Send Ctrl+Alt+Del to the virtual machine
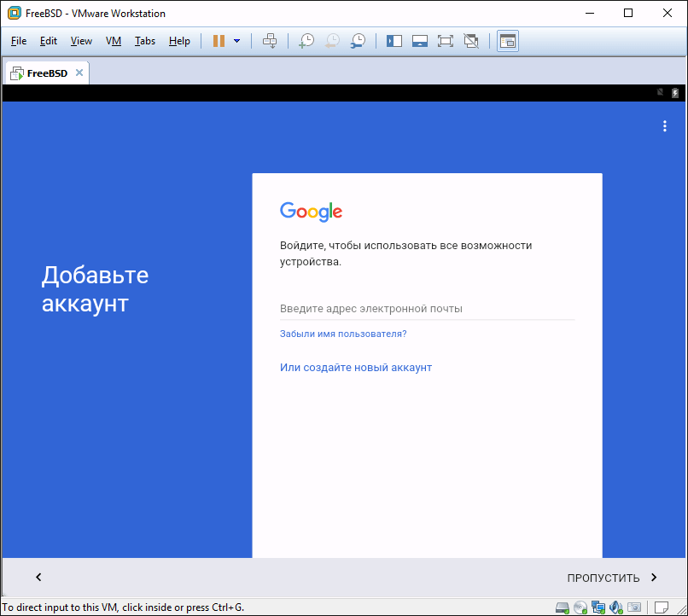 270,41
